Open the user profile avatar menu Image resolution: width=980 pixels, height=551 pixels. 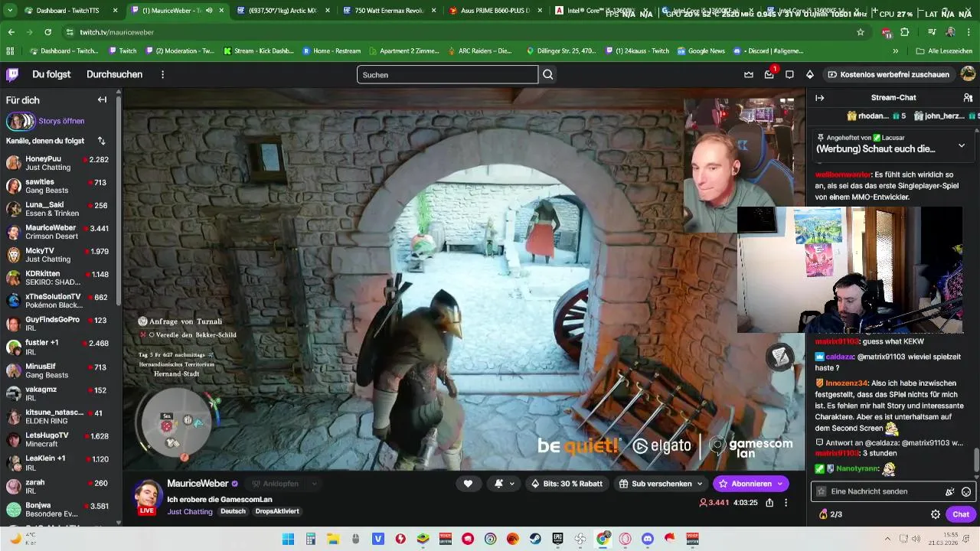968,74
